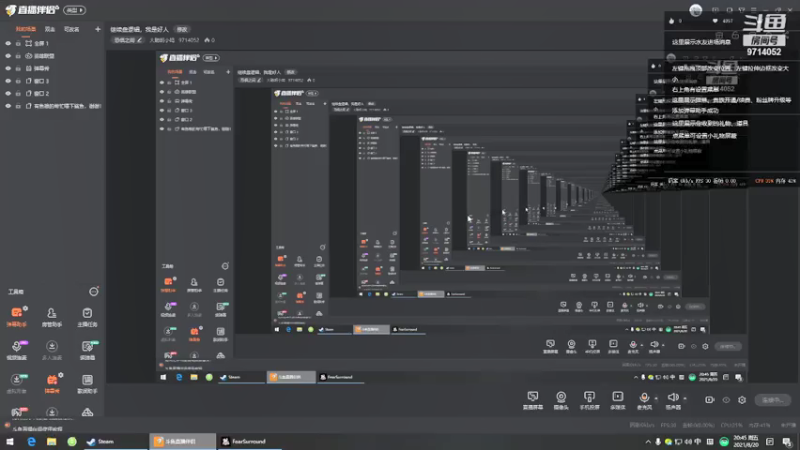The height and width of the screenshot is (450, 800).
Task: Click the FPS:30 status readout
Action: pos(668,425)
